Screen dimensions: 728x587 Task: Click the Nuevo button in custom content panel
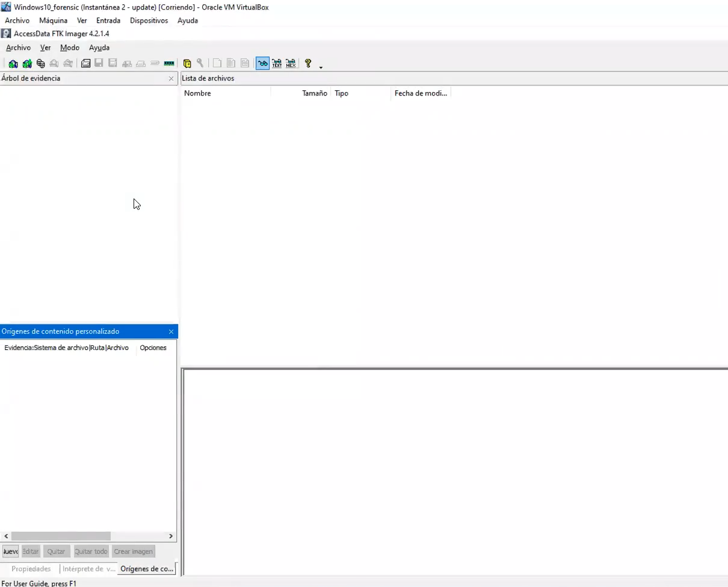[x=10, y=551]
